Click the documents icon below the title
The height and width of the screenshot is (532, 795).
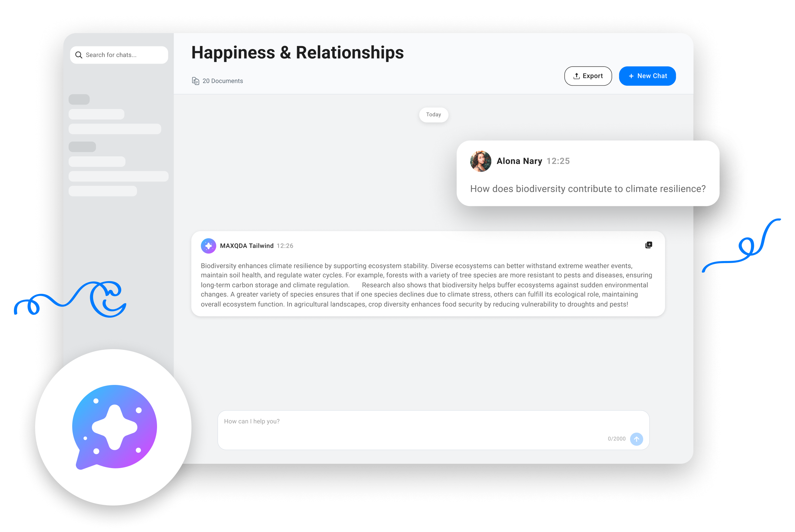click(195, 81)
